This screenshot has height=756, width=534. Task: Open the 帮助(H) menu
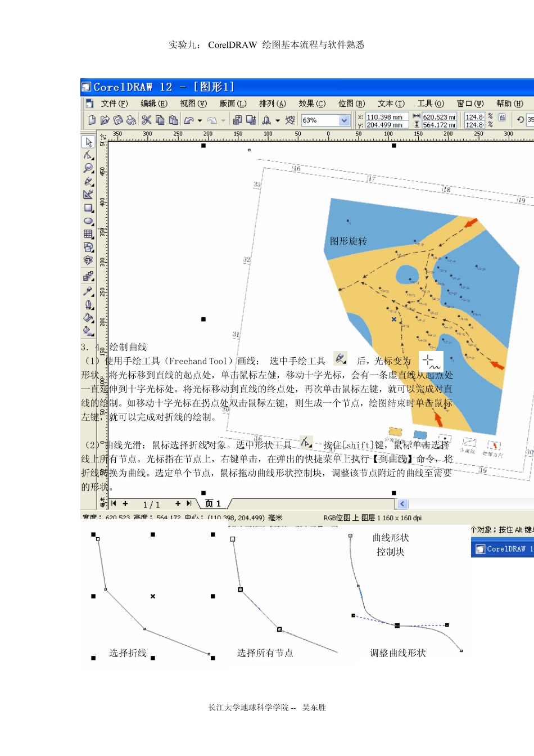click(509, 103)
